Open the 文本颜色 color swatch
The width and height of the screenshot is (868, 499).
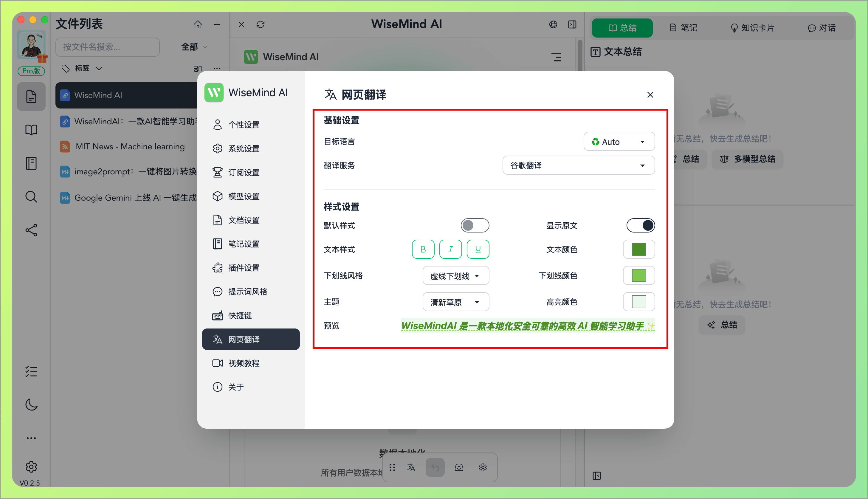coord(638,249)
